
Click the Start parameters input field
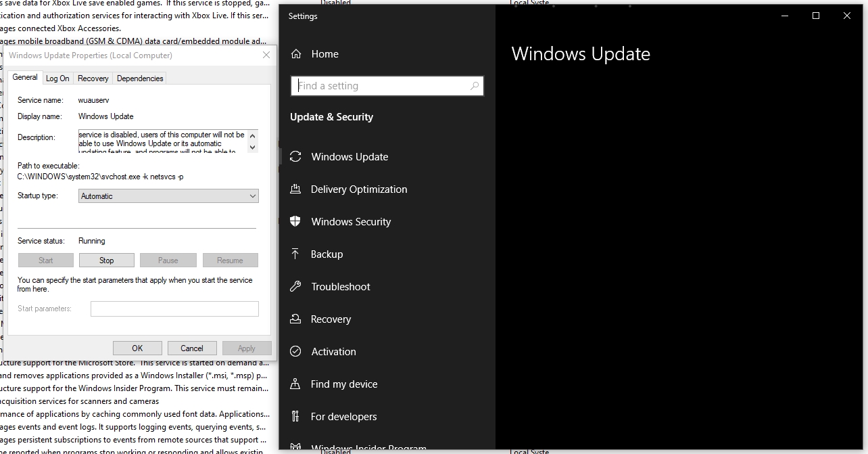[x=174, y=309]
